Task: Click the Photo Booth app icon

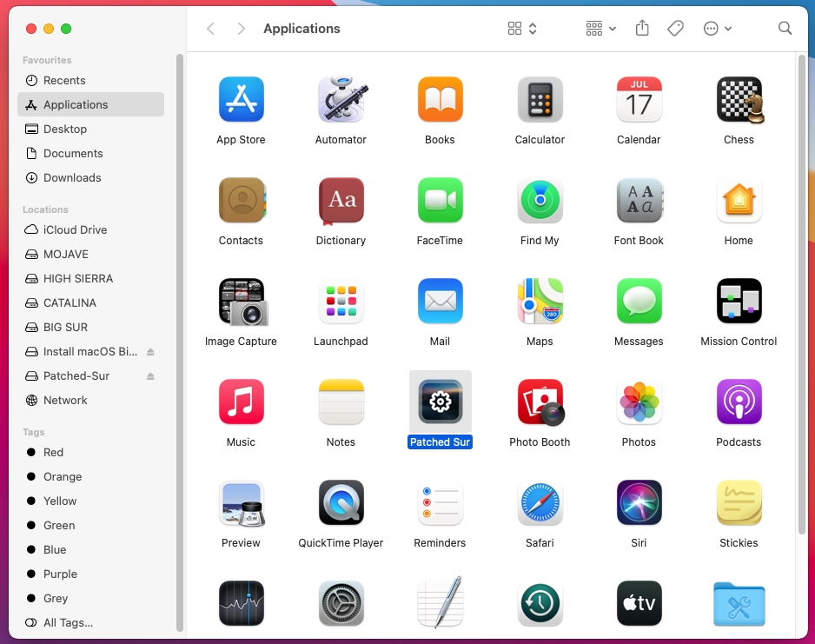Action: pyautogui.click(x=541, y=402)
